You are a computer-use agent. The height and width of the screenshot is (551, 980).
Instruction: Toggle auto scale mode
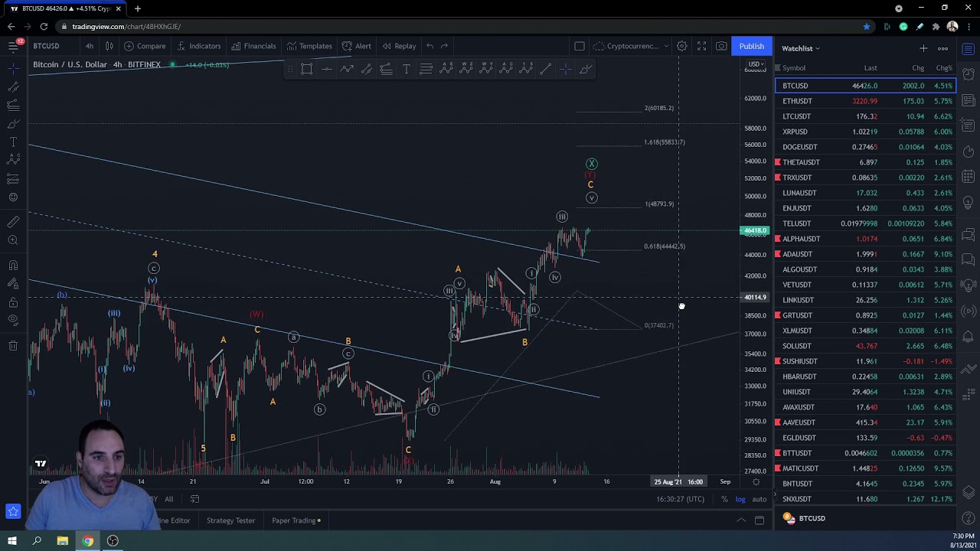(x=759, y=499)
